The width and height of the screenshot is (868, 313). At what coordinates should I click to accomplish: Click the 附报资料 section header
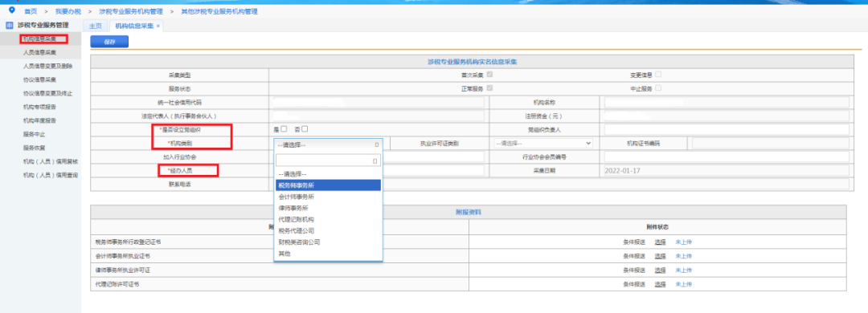469,213
